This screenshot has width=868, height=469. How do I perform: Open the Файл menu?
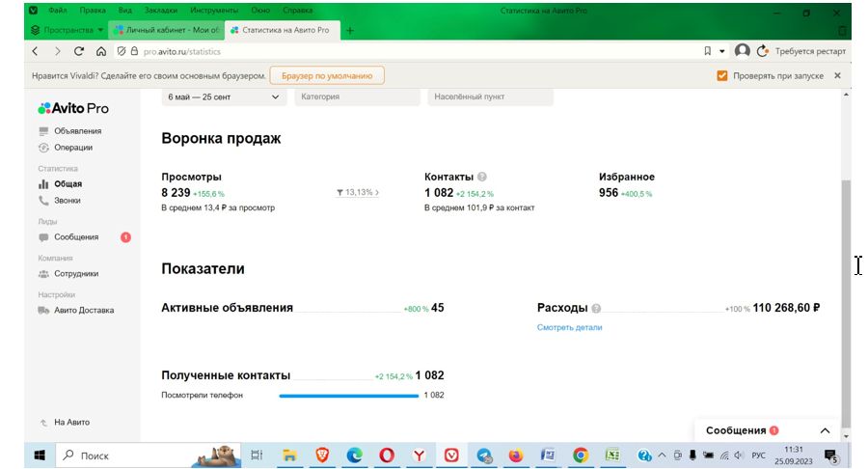(x=58, y=10)
